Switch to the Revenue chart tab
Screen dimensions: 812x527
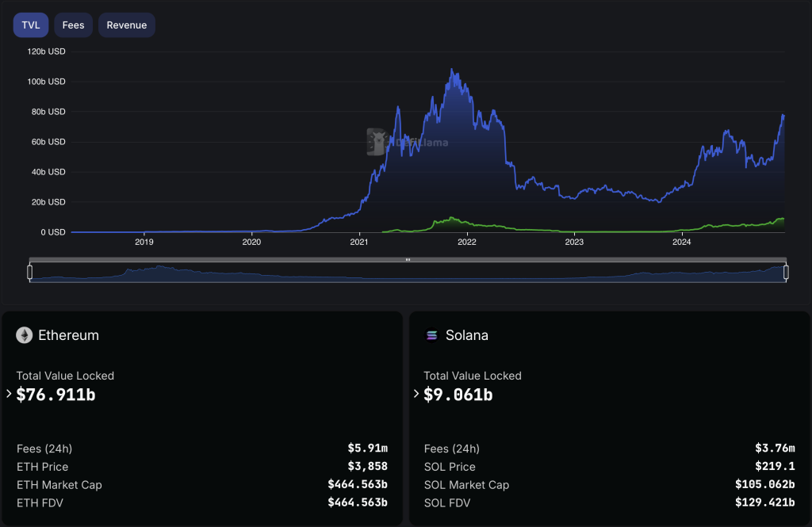(127, 25)
